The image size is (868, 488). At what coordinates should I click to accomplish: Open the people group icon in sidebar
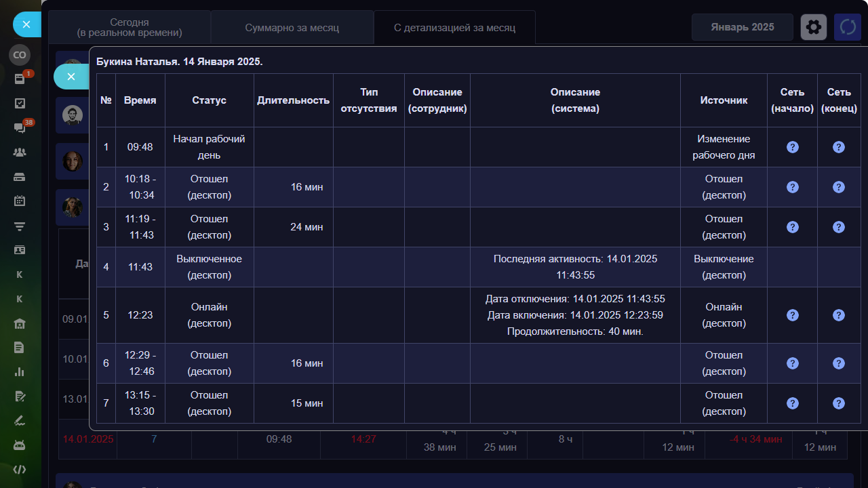pyautogui.click(x=20, y=152)
